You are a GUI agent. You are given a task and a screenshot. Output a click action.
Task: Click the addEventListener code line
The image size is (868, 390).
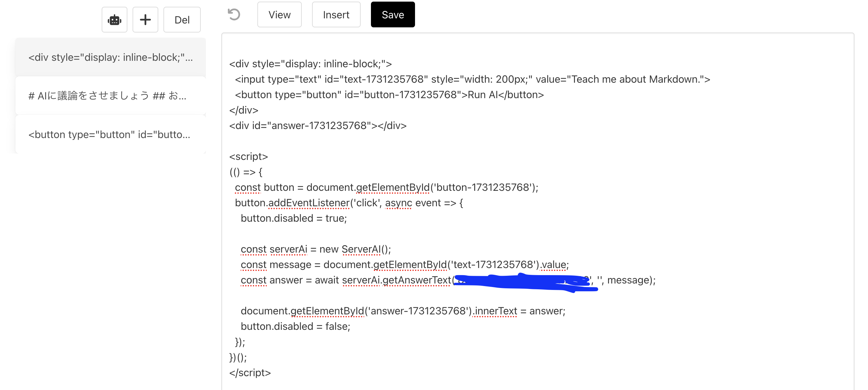tap(348, 203)
